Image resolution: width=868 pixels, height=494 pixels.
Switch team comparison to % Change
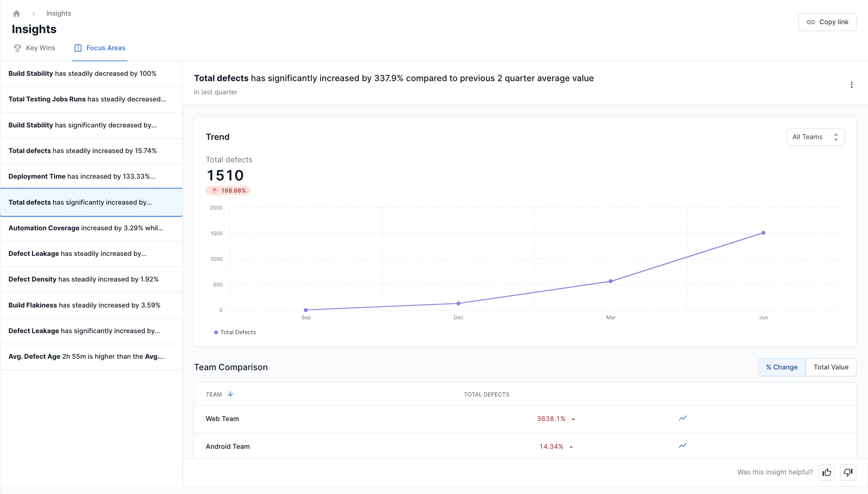click(x=782, y=367)
